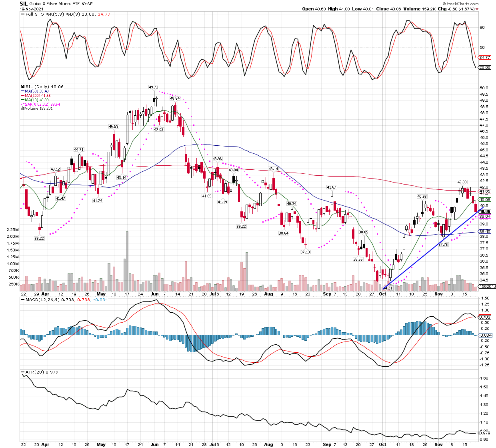496x448 pixels.
Task: Click the -0.034 MACD histogram axis tag
Action: click(485, 335)
